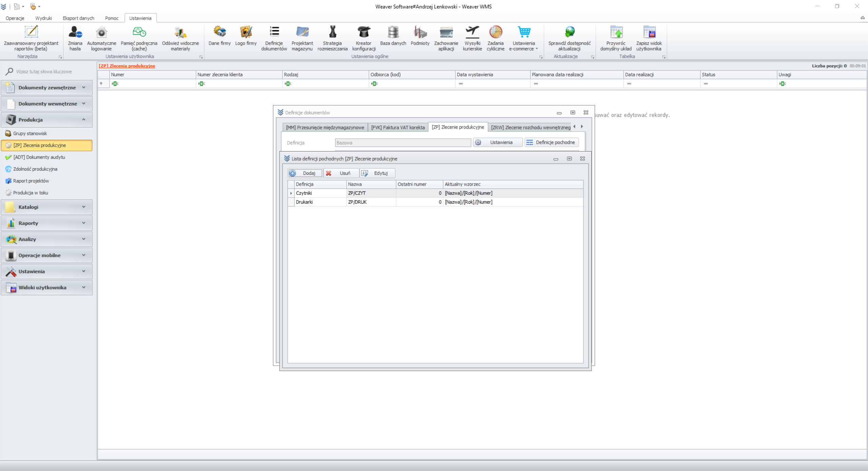Click ZP/DRUK name cell
The image size is (868, 471).
point(371,202)
